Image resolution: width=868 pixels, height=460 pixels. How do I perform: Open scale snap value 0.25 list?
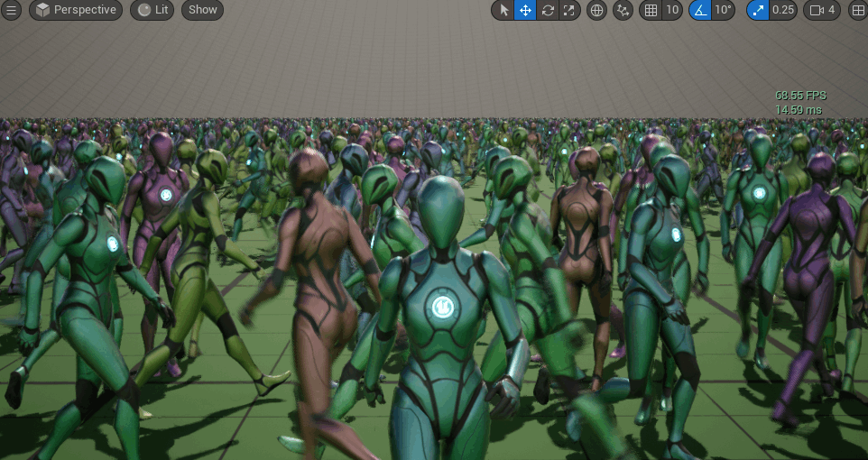pos(783,11)
